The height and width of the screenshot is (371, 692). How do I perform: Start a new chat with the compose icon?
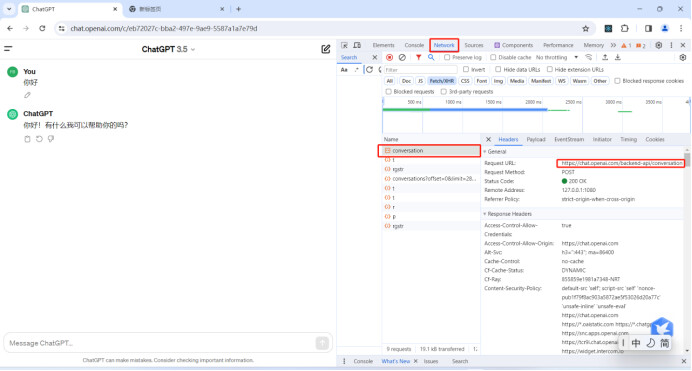tap(326, 49)
